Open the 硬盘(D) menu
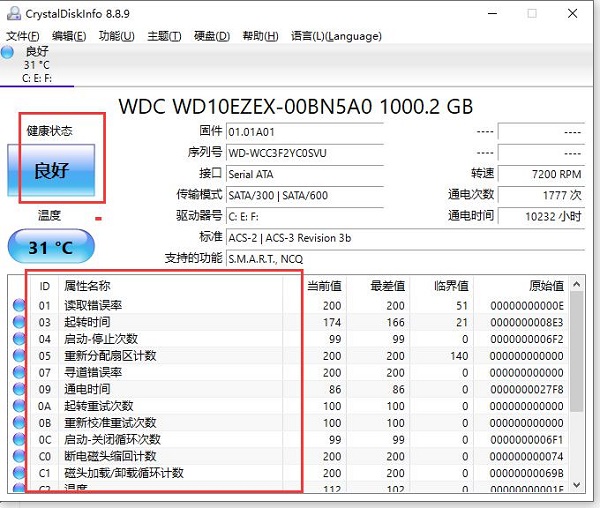 tap(212, 36)
